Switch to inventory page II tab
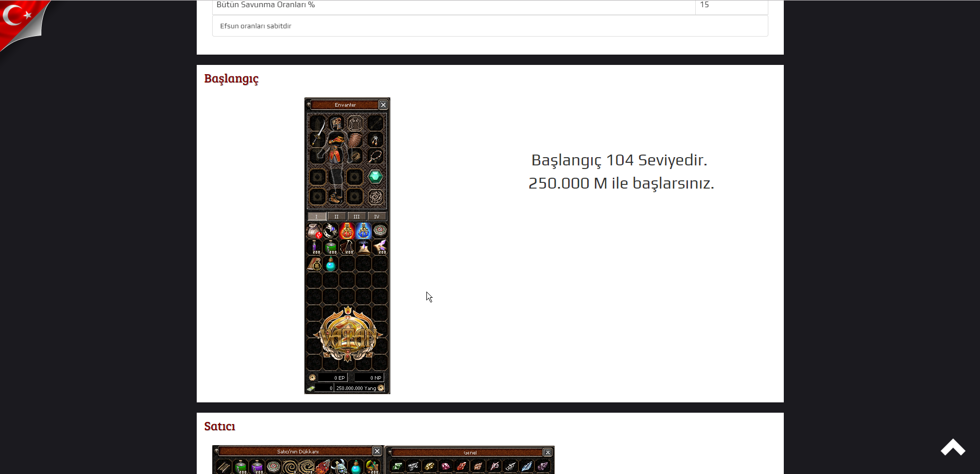 tap(337, 216)
